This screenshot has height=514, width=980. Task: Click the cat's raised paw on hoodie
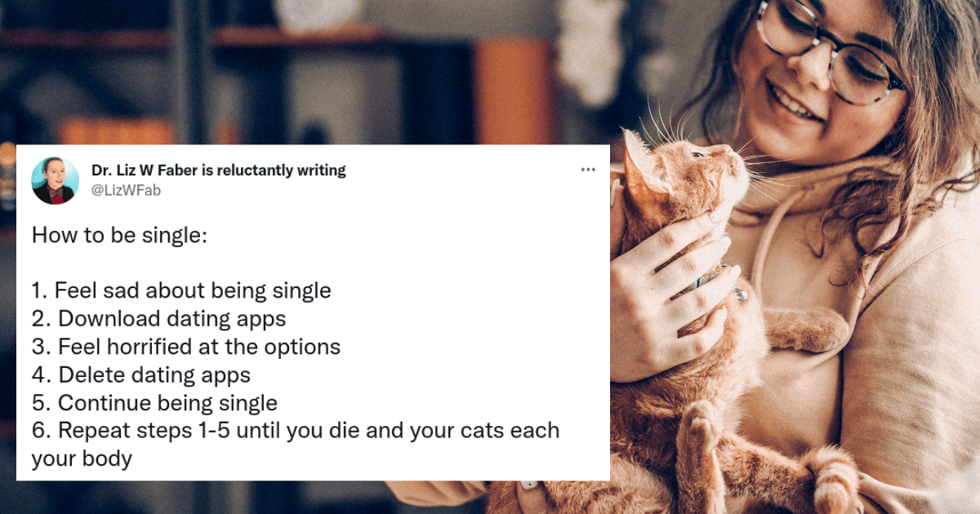[804, 329]
